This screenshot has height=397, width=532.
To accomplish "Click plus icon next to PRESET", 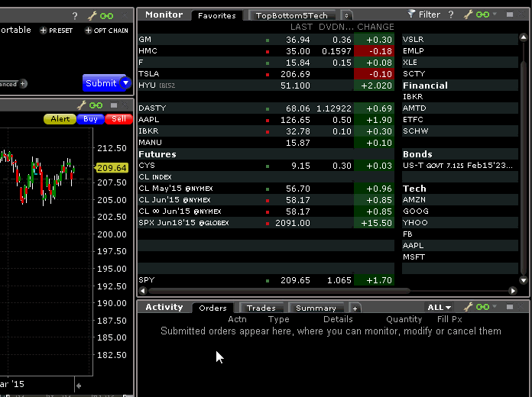I will [43, 31].
